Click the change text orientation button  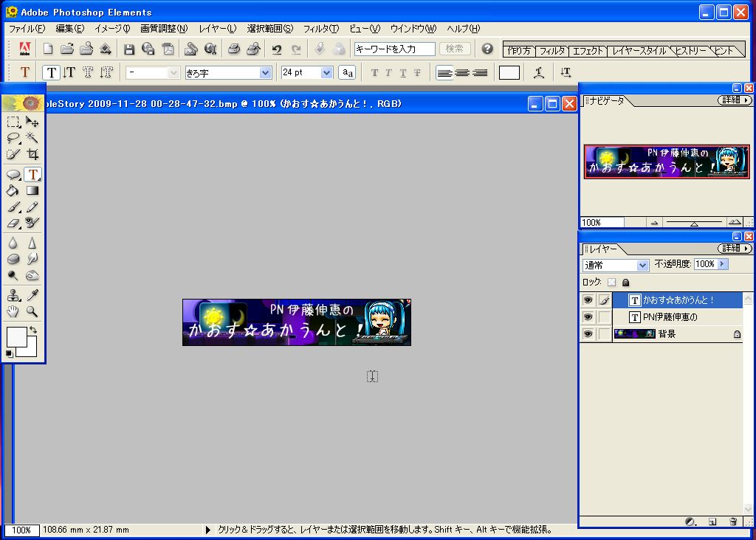(566, 73)
